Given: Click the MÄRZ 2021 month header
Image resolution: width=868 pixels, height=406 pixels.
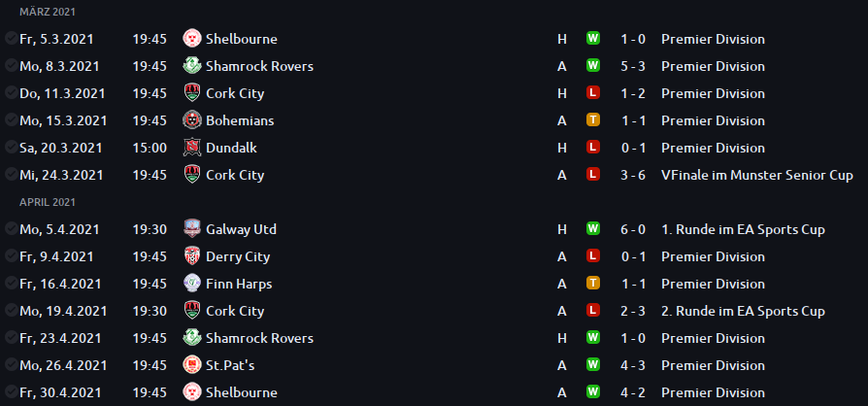Looking at the screenshot, I should tap(48, 12).
